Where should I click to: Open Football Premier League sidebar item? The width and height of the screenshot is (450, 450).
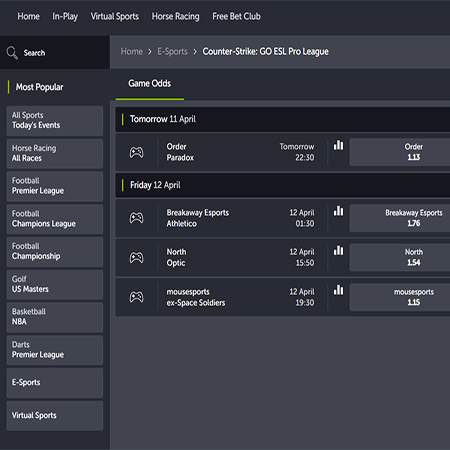point(55,186)
